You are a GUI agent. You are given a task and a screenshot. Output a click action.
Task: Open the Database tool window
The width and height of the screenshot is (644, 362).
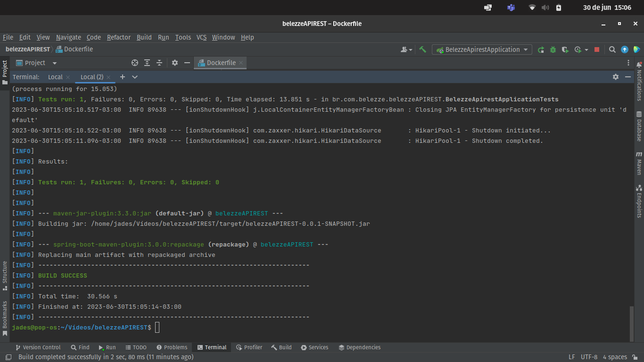(x=639, y=126)
